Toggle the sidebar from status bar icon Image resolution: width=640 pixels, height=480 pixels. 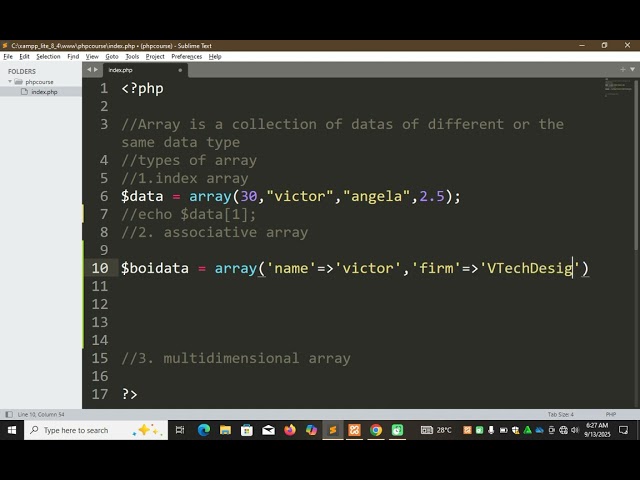click(9, 414)
